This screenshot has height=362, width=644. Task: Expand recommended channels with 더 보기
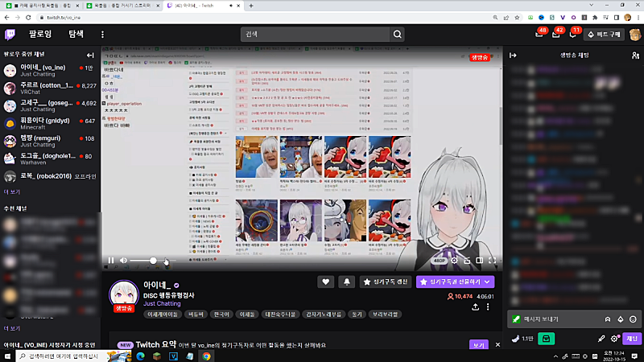[12, 328]
